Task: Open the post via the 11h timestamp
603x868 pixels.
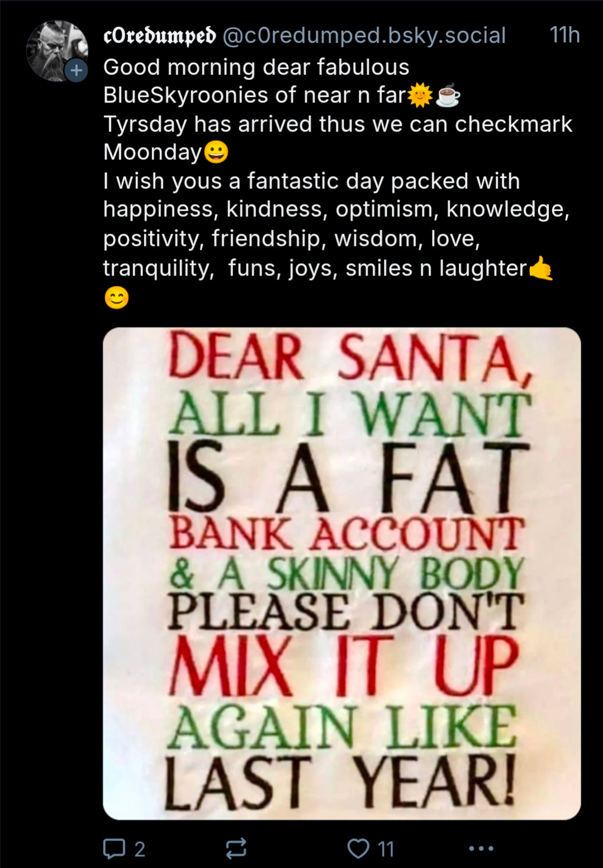Action: pos(564,35)
